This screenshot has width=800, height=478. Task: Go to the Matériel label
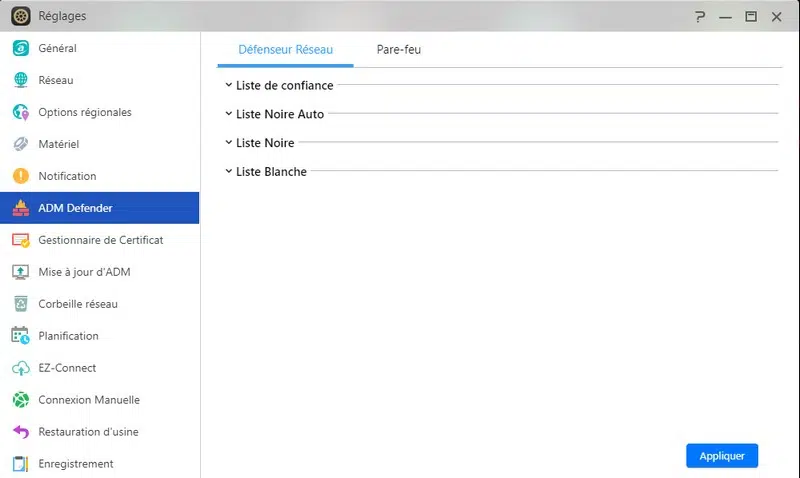59,144
